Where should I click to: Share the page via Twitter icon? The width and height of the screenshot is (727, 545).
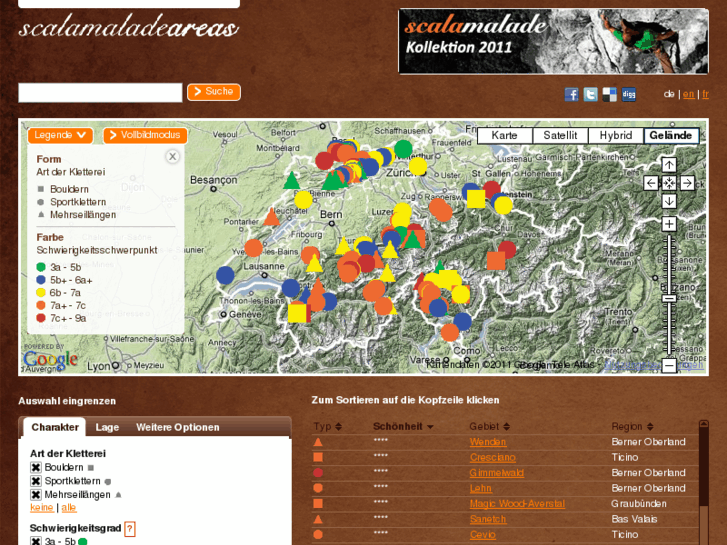[x=590, y=94]
